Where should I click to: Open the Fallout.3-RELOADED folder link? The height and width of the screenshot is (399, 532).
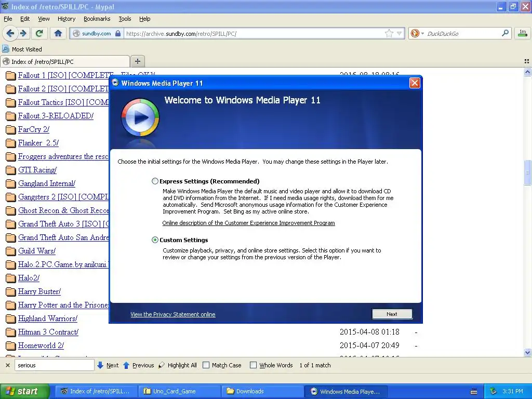click(56, 116)
